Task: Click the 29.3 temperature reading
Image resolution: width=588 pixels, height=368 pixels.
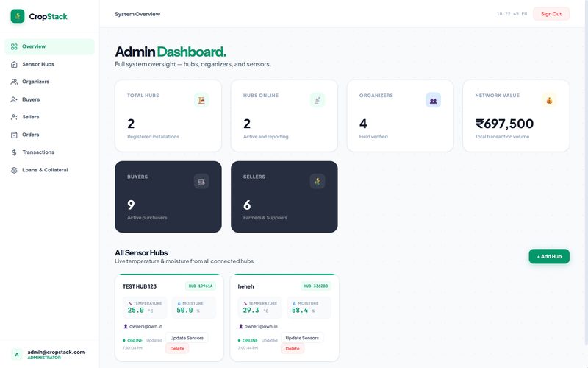Action: pos(251,311)
